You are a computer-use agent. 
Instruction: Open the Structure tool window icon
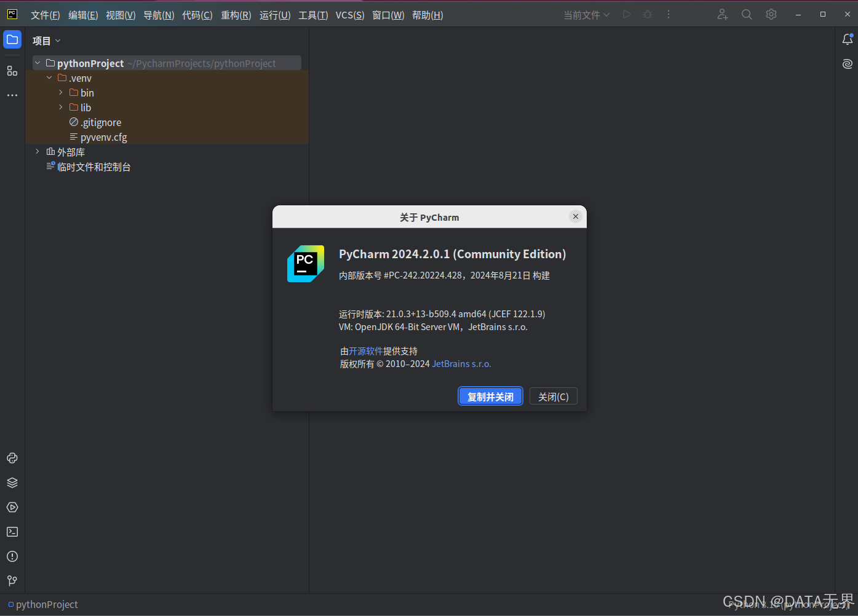12,71
